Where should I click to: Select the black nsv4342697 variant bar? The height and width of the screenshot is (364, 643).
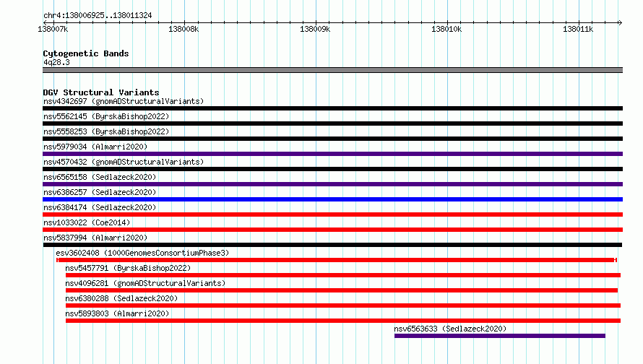point(332,108)
